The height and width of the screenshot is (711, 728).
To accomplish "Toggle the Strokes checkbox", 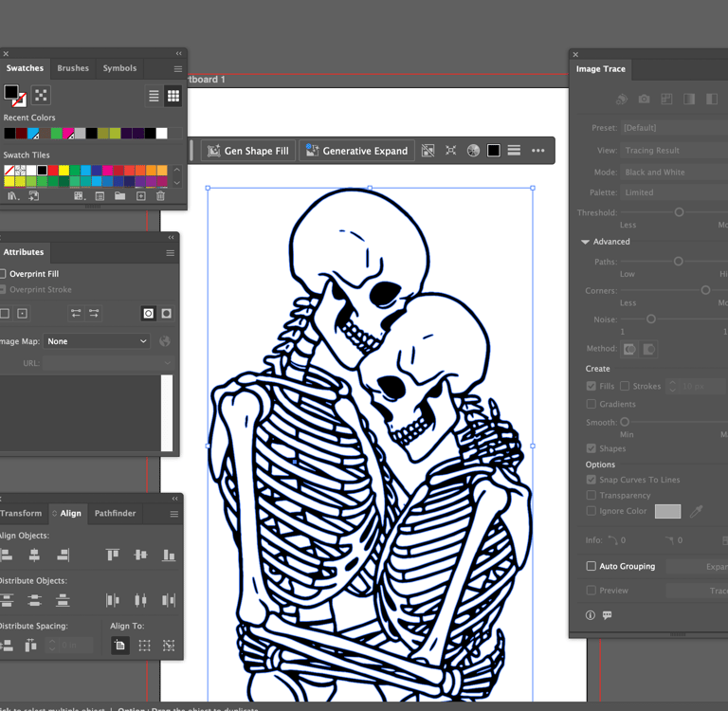I will (625, 386).
